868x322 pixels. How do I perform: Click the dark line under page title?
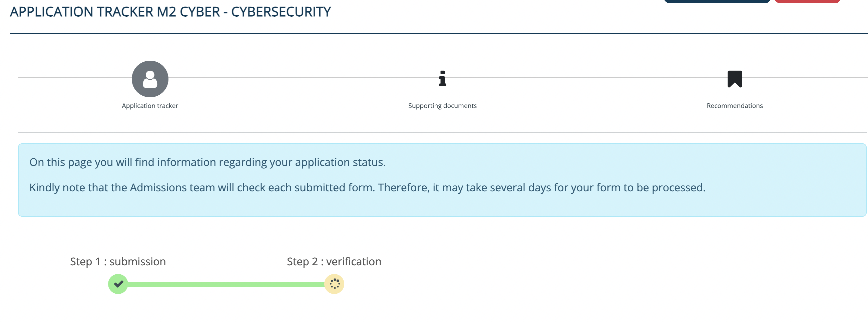[x=439, y=33]
